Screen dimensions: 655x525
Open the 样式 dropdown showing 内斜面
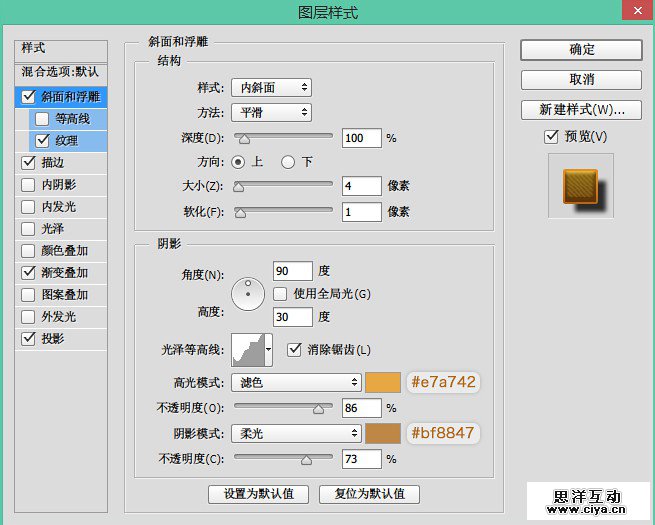point(270,88)
